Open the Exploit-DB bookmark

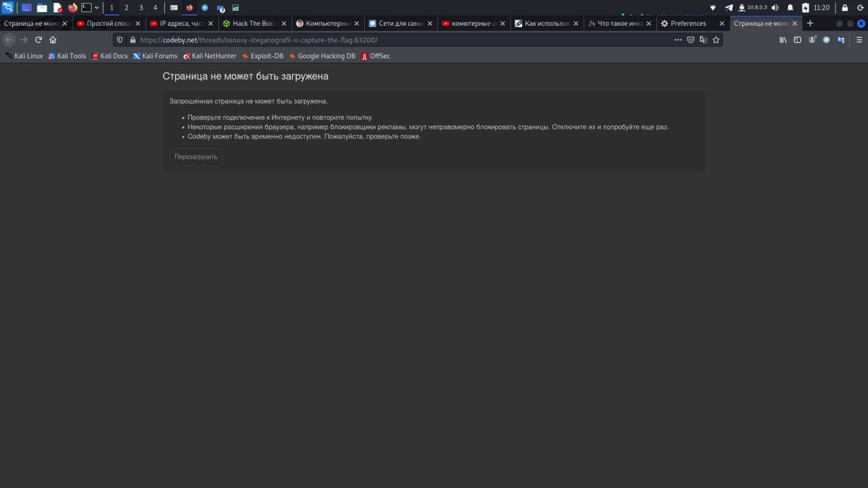tap(262, 56)
